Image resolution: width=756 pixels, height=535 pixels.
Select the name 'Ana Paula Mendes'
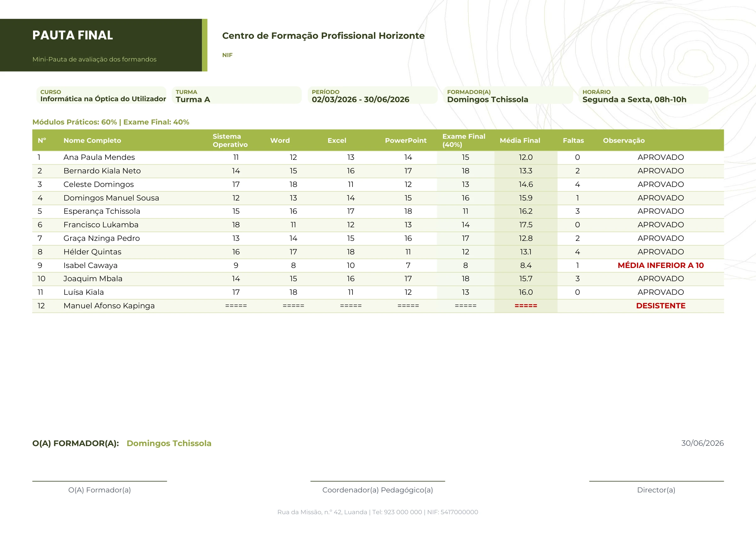(99, 157)
